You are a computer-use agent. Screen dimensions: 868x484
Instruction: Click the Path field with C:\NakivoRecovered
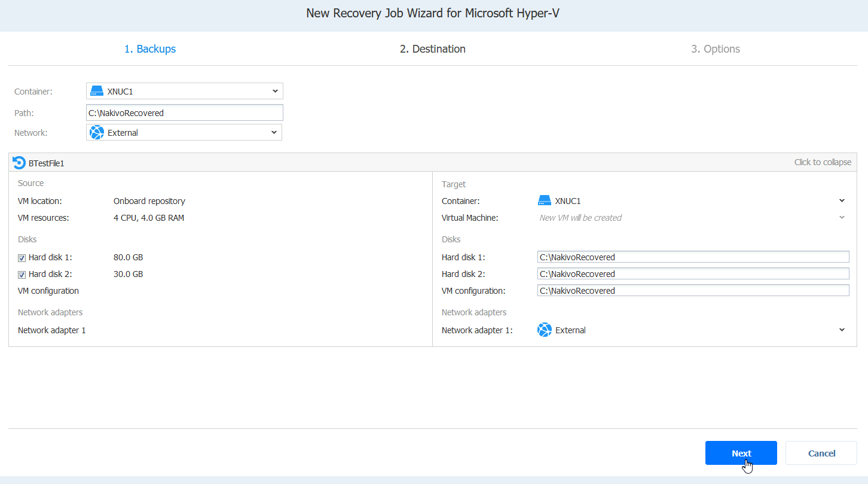click(185, 112)
